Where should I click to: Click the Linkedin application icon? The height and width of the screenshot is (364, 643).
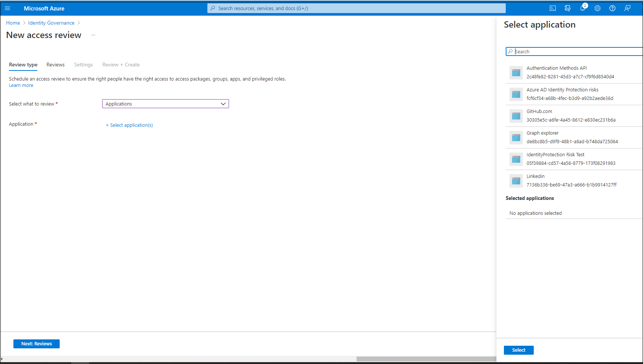516,181
